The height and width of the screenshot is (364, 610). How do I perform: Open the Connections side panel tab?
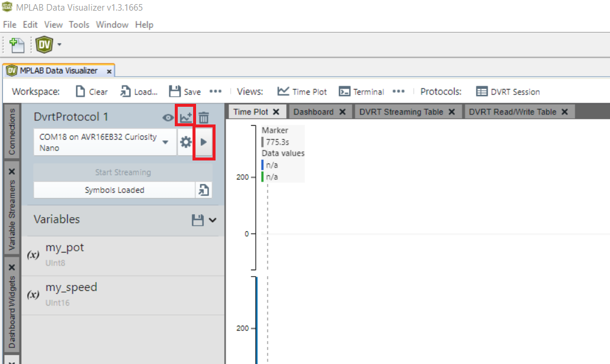click(x=12, y=131)
